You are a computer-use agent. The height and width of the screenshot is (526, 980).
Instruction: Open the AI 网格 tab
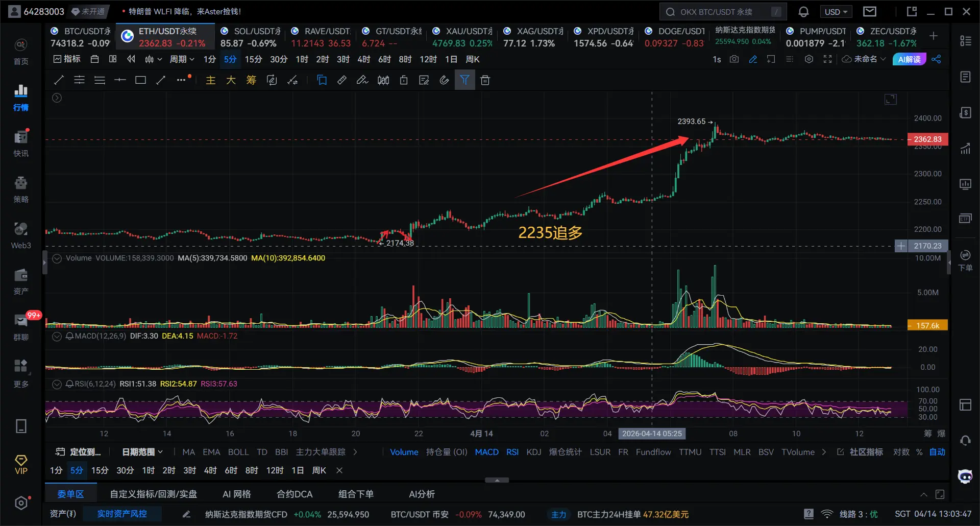tap(237, 494)
